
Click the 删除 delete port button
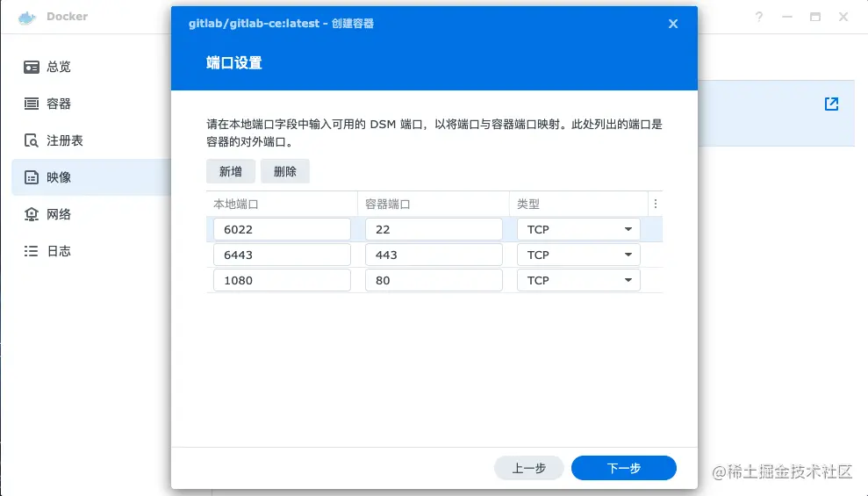coord(285,171)
